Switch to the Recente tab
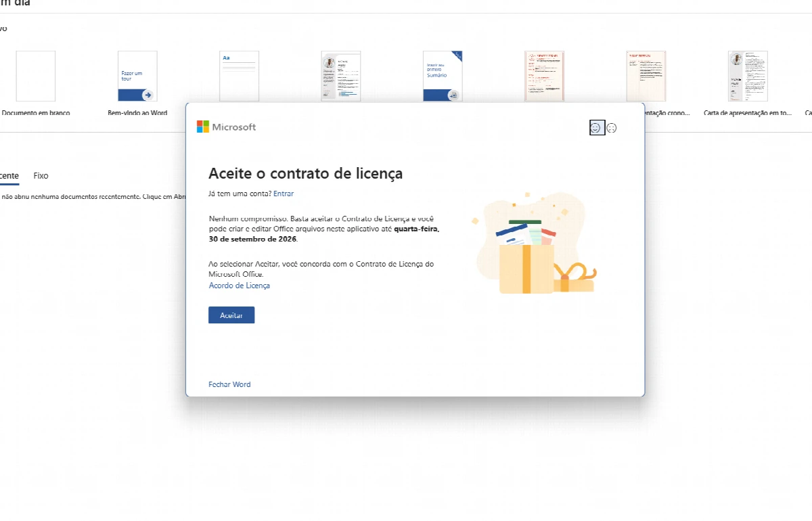The image size is (812, 521). point(9,176)
